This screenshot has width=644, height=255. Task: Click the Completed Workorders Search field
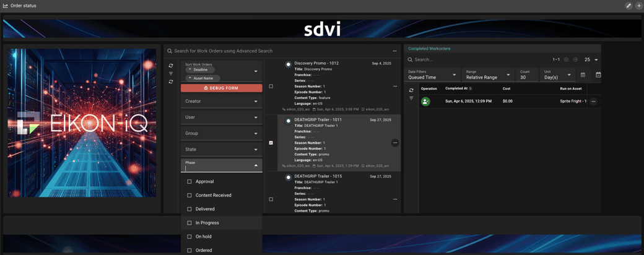point(476,59)
